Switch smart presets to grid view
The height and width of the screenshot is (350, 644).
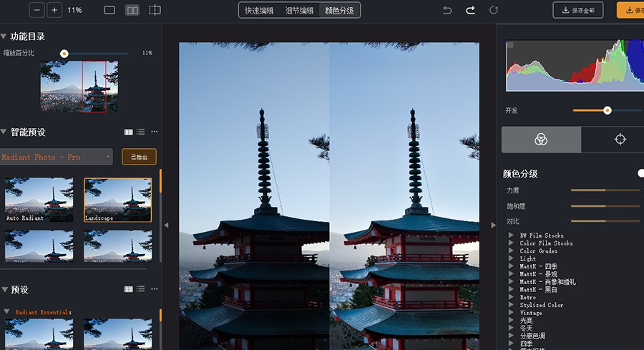pos(129,132)
